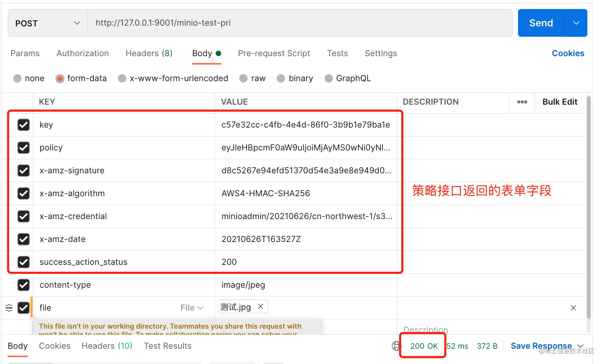Screen dimensions: 604x364
Task: Click the vertical scrollbar of the form table
Action: tap(588, 208)
